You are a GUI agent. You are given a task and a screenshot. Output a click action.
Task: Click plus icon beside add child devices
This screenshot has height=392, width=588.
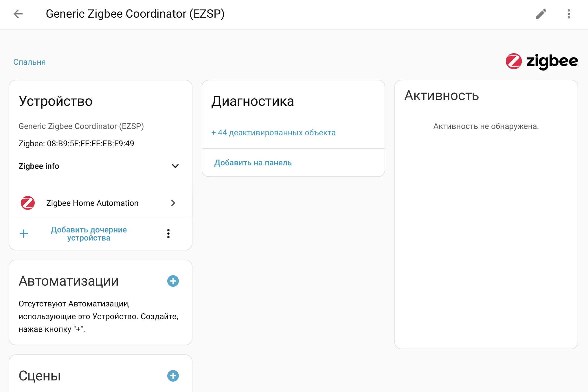pos(24,234)
